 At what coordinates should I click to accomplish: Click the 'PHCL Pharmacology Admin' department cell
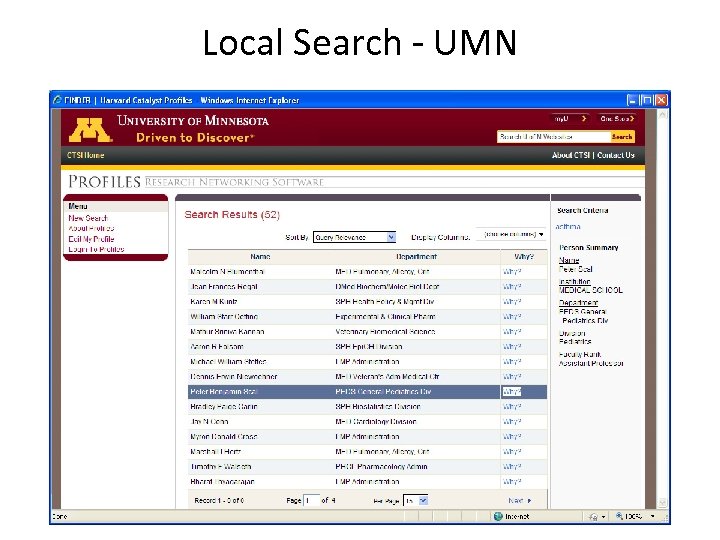[x=381, y=467]
